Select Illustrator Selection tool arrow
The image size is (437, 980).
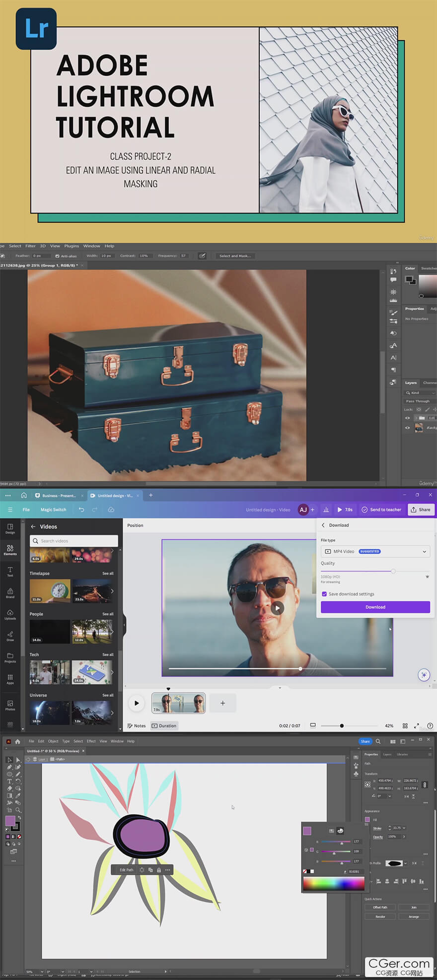coord(9,760)
